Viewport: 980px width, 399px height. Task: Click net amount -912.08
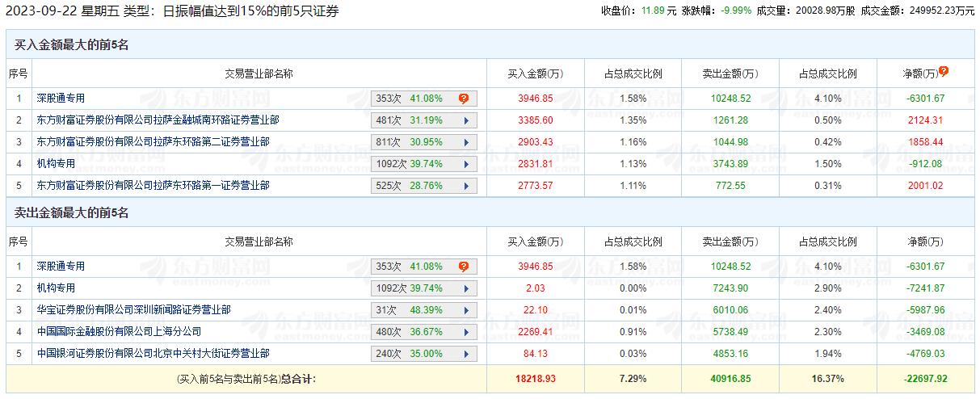925,164
